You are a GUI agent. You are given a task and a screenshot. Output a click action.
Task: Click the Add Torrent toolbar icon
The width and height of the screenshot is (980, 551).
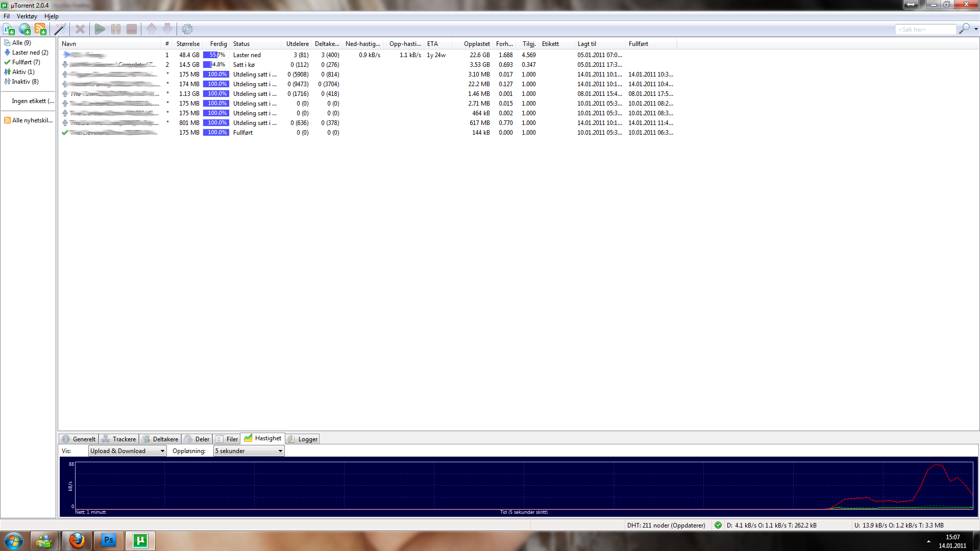point(9,29)
